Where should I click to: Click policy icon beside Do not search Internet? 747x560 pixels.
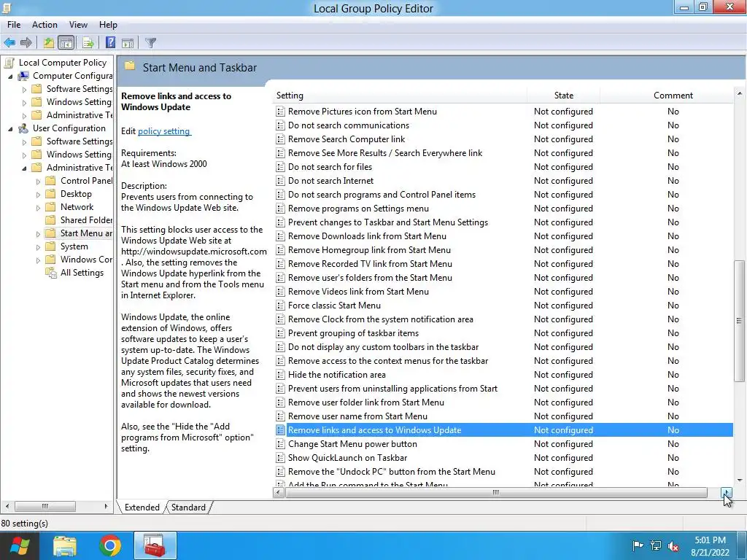click(281, 181)
